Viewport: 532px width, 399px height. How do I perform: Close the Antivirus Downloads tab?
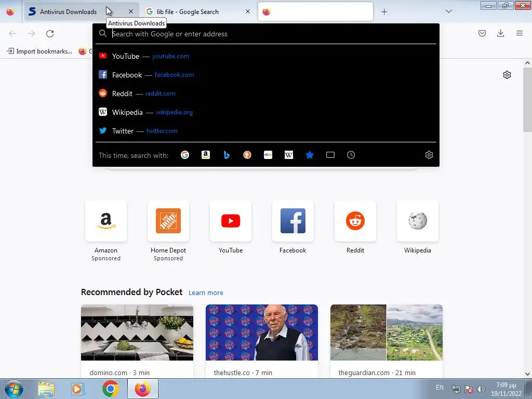pos(131,11)
